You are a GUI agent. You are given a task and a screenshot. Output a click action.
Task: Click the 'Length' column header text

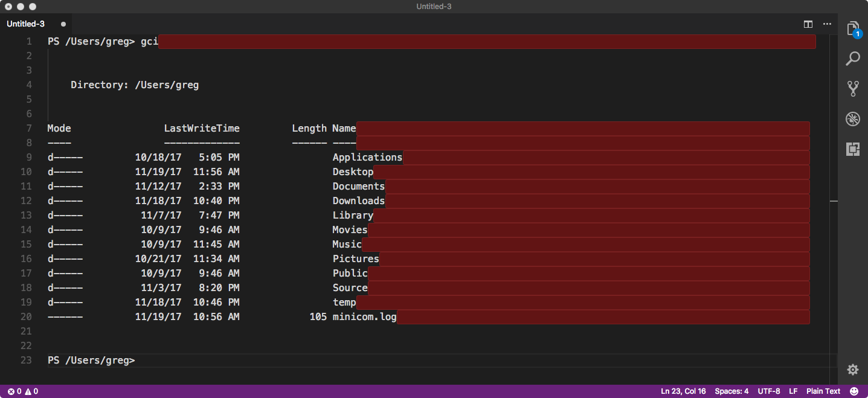(309, 129)
